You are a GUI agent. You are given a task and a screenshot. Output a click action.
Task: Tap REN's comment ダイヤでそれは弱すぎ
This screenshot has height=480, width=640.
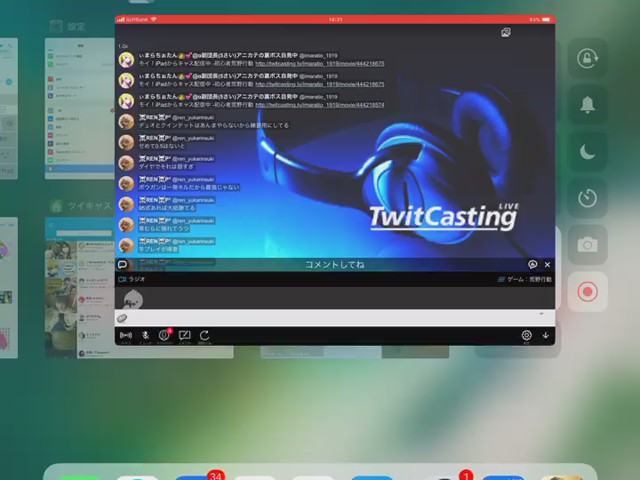pyautogui.click(x=166, y=167)
